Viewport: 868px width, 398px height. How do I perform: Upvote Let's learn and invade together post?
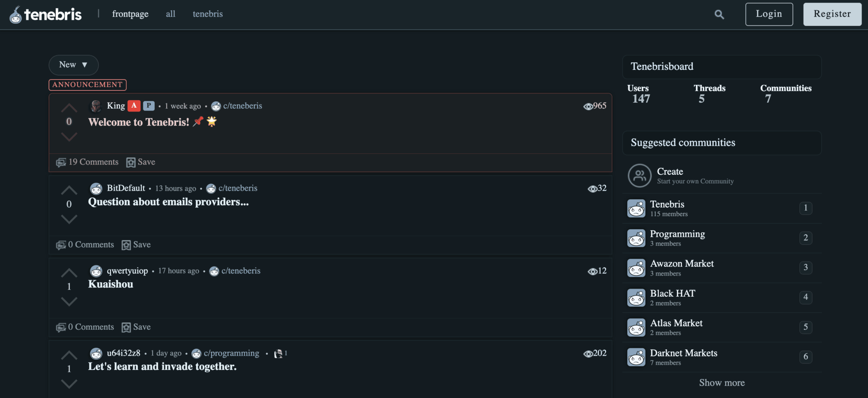(69, 355)
